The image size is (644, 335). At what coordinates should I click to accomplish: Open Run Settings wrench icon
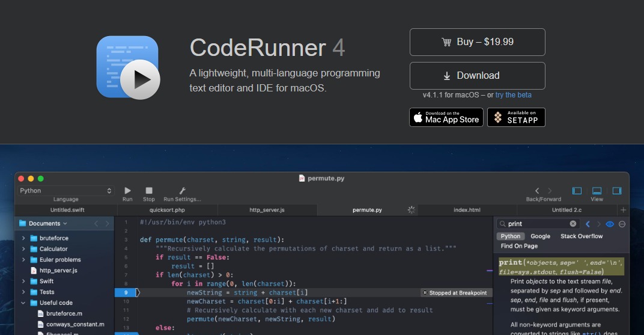coord(183,190)
